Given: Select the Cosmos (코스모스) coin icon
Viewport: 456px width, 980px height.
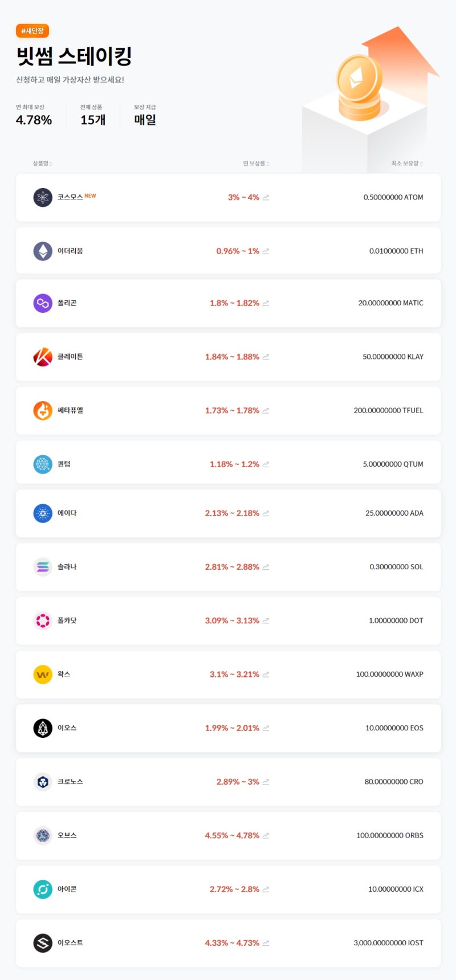Looking at the screenshot, I should pos(42,197).
